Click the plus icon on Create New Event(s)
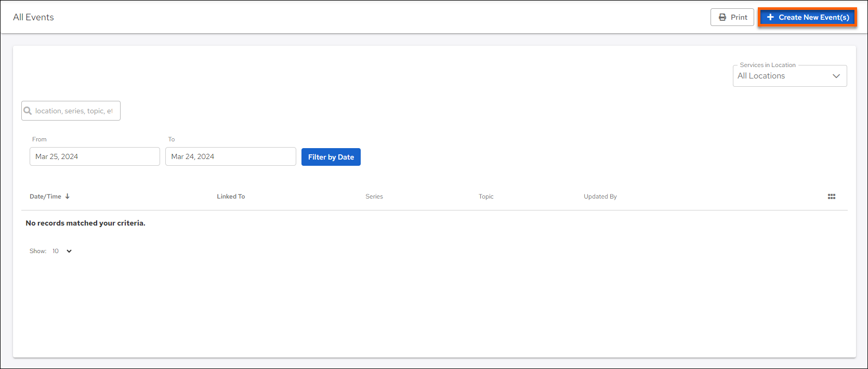Viewport: 868px width, 369px height. point(770,17)
